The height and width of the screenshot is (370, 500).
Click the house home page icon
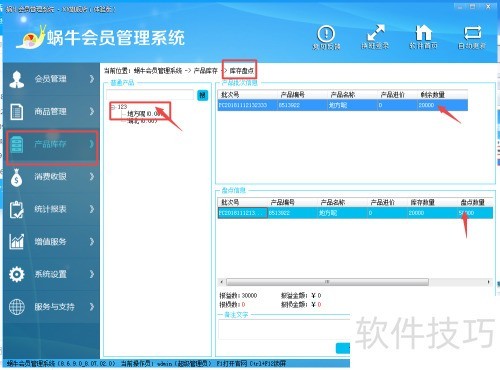(x=423, y=32)
